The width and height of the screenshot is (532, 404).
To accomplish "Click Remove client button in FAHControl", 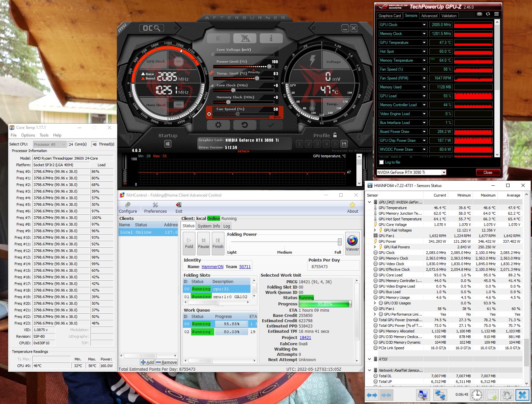I will coord(167,362).
